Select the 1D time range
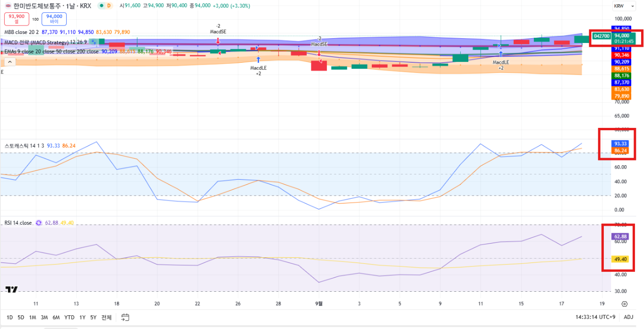The height and width of the screenshot is (329, 644). click(x=9, y=317)
